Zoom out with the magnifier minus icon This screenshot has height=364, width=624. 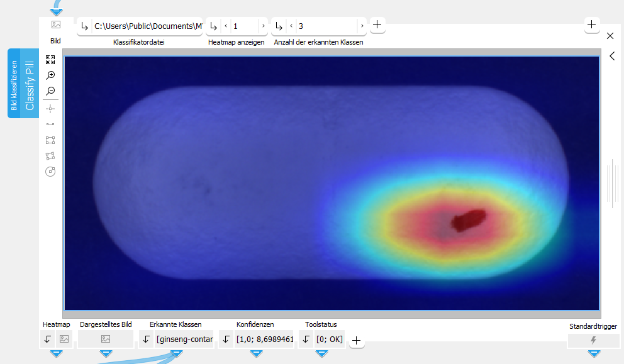click(x=50, y=92)
